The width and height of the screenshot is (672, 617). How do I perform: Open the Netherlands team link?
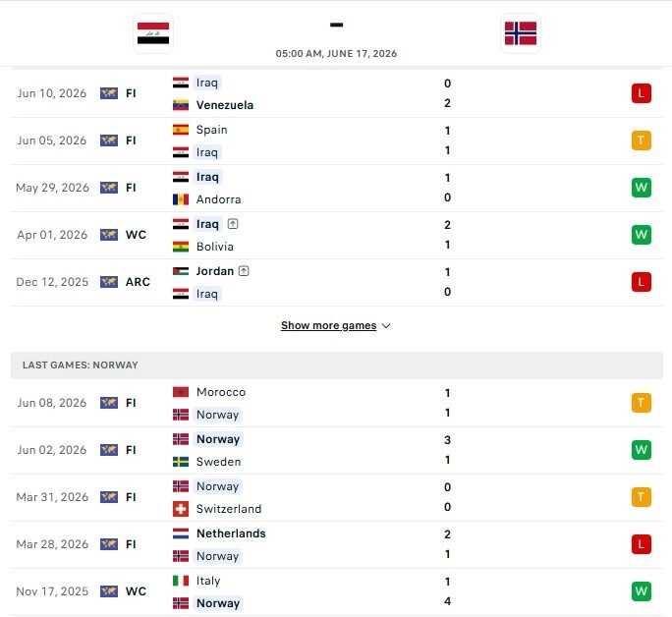pos(231,533)
